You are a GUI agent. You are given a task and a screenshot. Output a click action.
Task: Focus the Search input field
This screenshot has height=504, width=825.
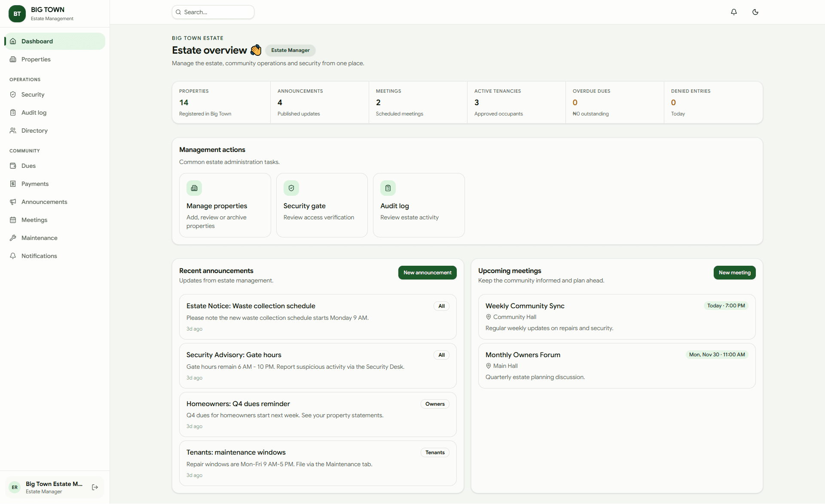(213, 12)
